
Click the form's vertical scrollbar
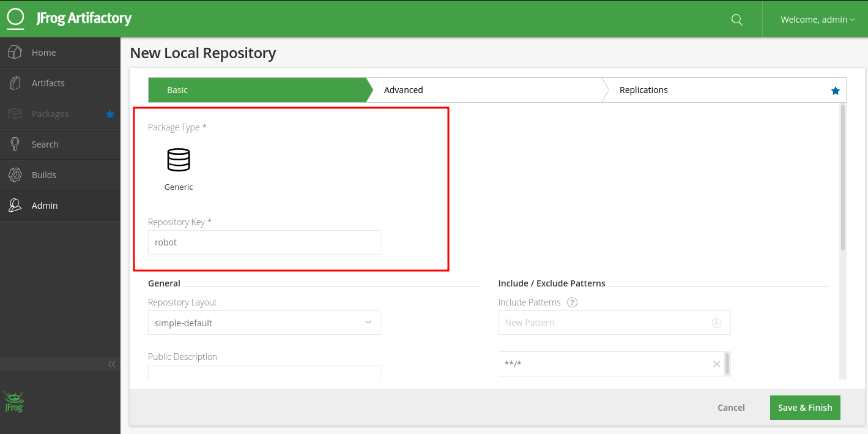pos(843,178)
